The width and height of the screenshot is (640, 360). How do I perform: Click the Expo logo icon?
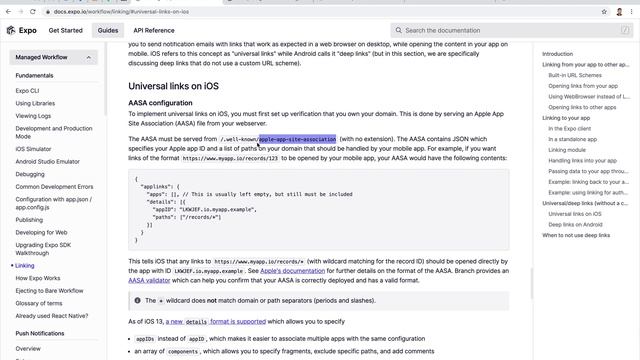(x=11, y=30)
